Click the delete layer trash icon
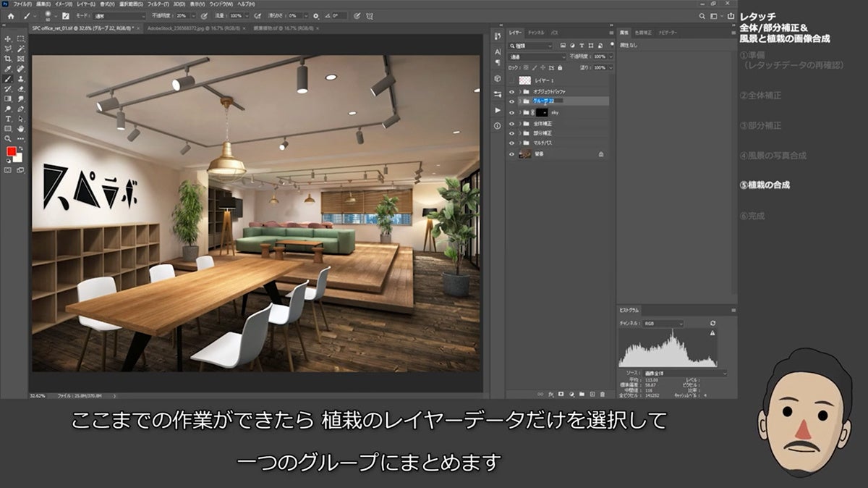Viewport: 868px width, 488px height. (x=602, y=394)
